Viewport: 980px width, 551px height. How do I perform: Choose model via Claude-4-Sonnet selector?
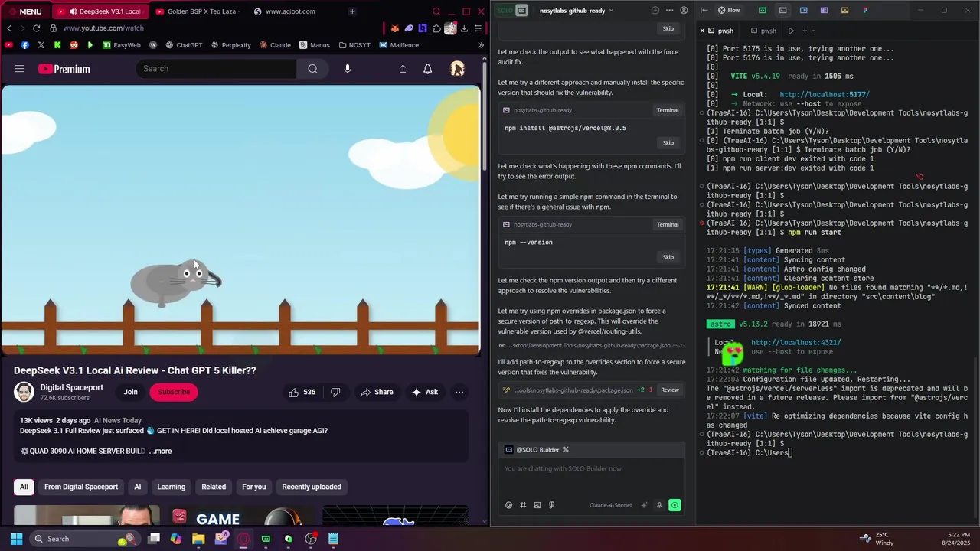click(x=611, y=505)
